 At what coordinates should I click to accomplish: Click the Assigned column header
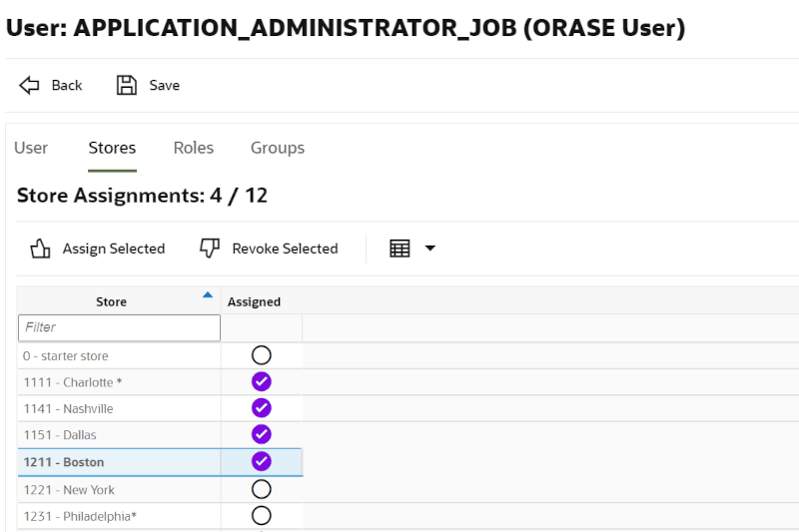255,301
